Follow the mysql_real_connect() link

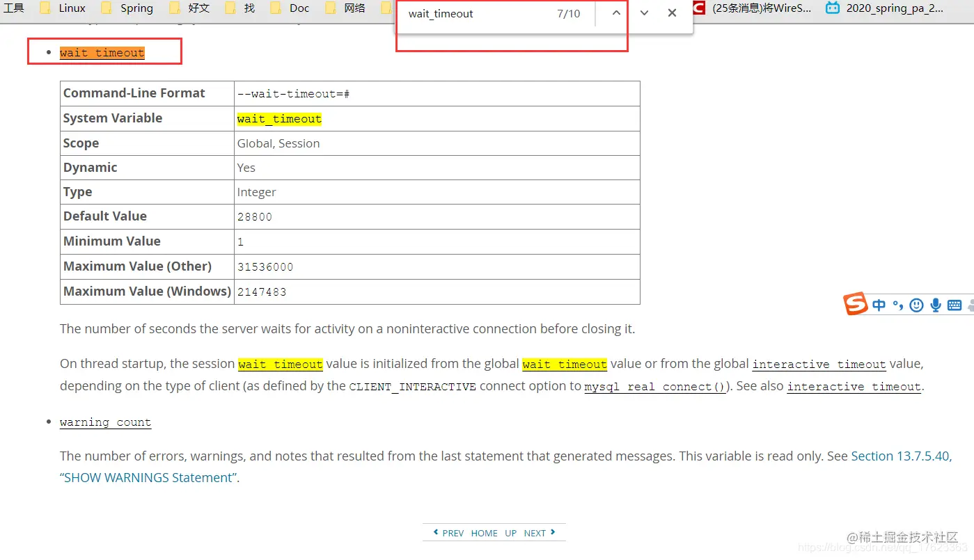[x=655, y=386]
